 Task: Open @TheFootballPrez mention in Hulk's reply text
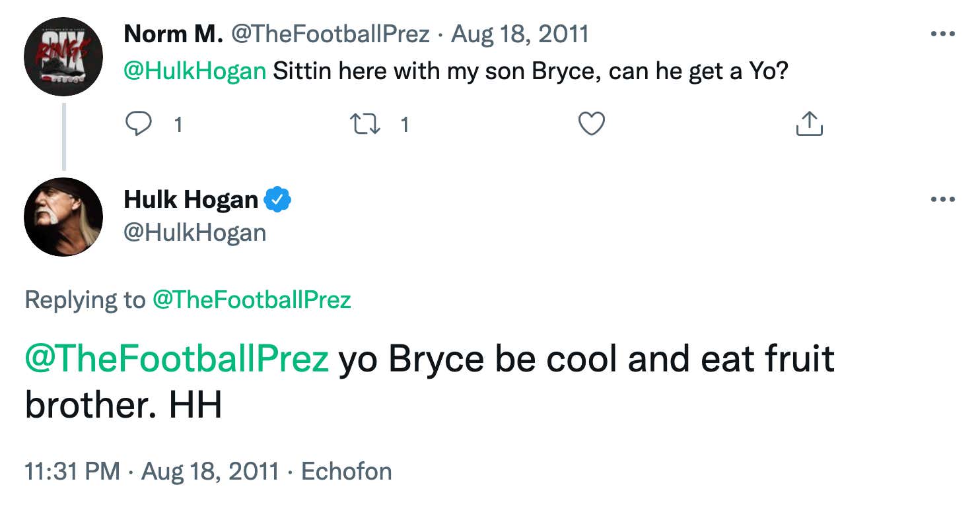tap(176, 360)
